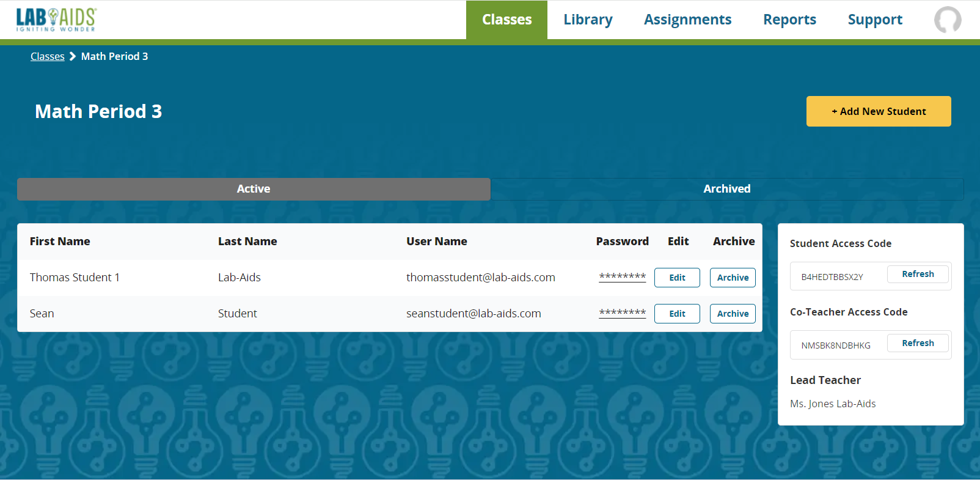
Task: Open the Classes navigation tab
Action: click(x=506, y=20)
